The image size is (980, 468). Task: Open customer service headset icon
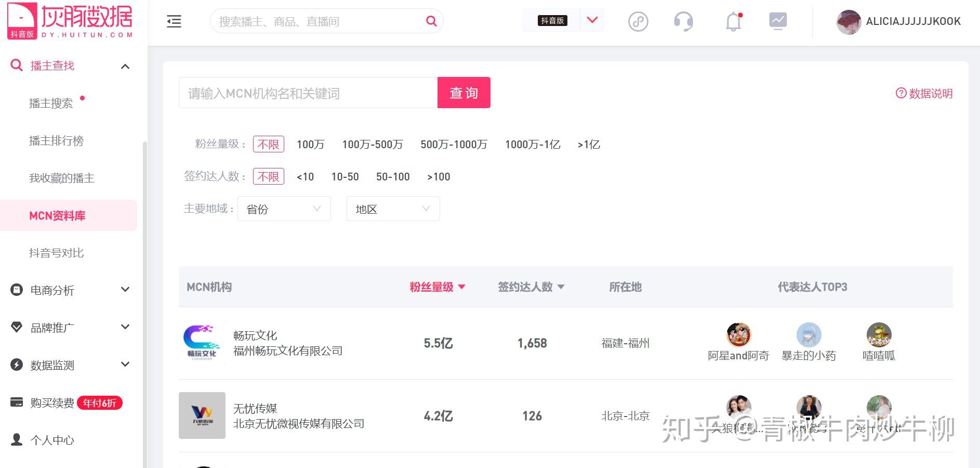click(683, 21)
